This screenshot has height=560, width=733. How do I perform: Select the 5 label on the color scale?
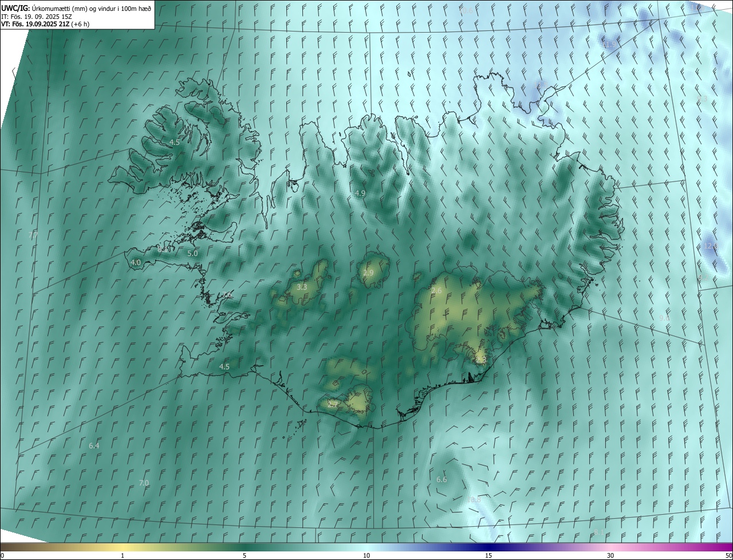245,556
